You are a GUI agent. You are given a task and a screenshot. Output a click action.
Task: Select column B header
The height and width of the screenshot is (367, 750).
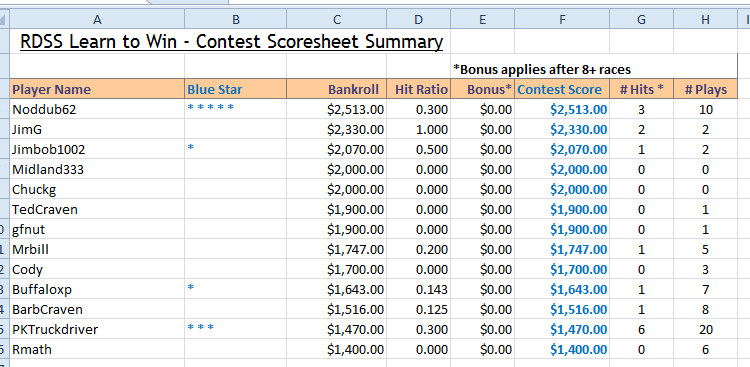tap(235, 19)
